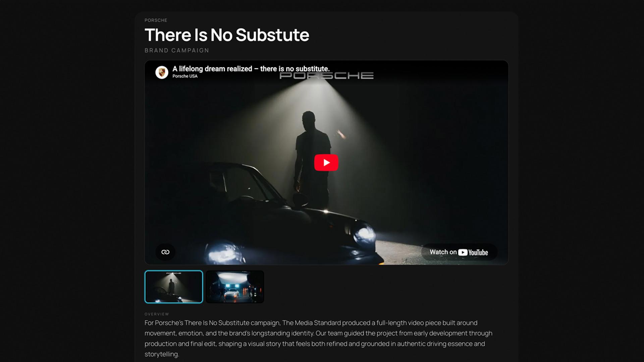Select the highlighted spotlight silhouette thumbnail
This screenshot has width=644, height=362.
click(174, 287)
